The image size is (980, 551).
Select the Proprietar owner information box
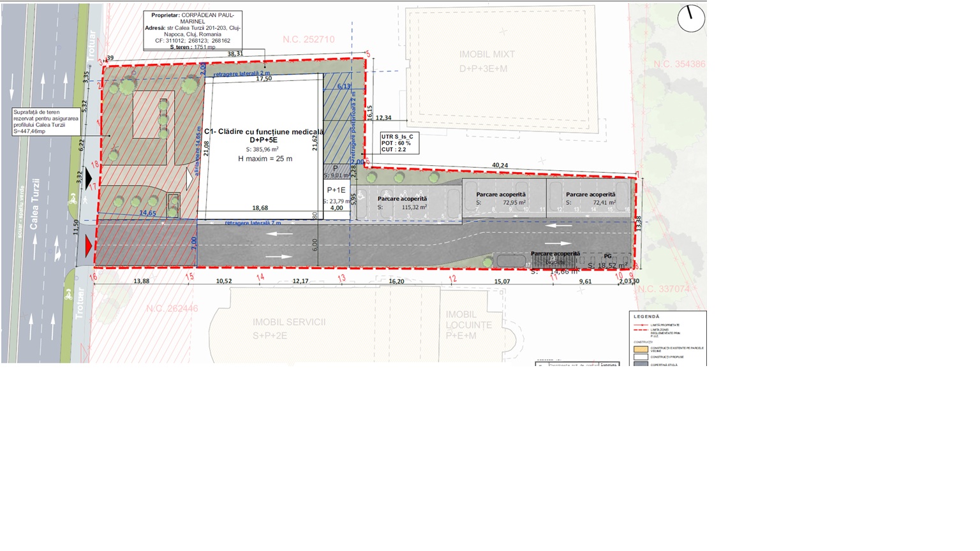point(193,30)
